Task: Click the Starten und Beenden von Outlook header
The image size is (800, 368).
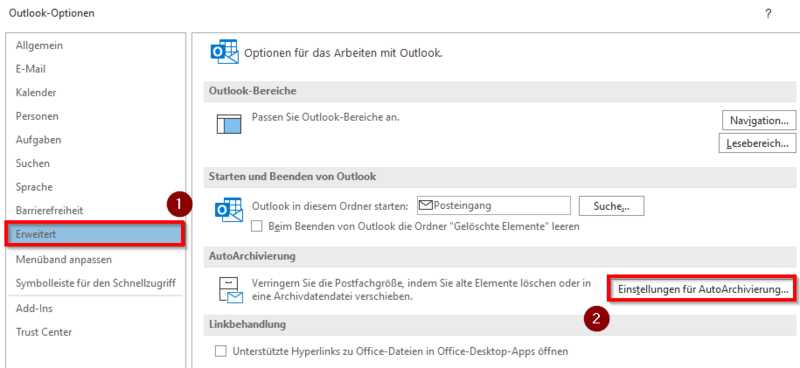Action: (499, 177)
